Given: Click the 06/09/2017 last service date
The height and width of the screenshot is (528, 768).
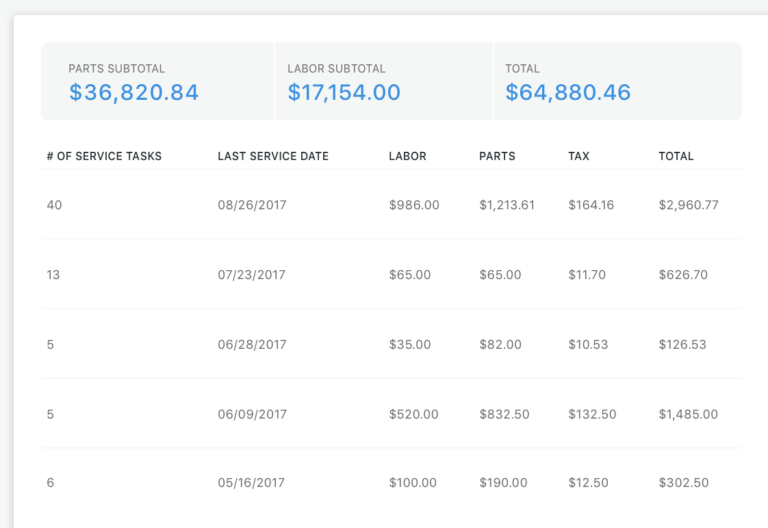Looking at the screenshot, I should click(252, 414).
